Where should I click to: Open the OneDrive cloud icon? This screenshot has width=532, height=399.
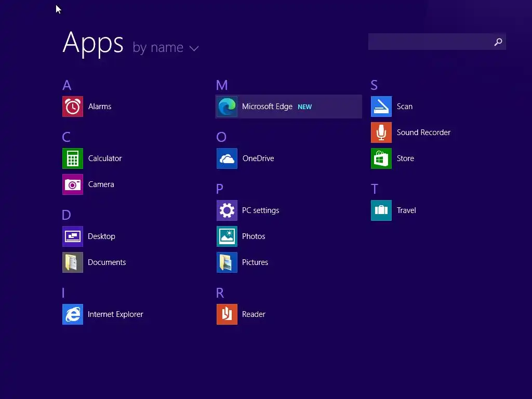227,158
